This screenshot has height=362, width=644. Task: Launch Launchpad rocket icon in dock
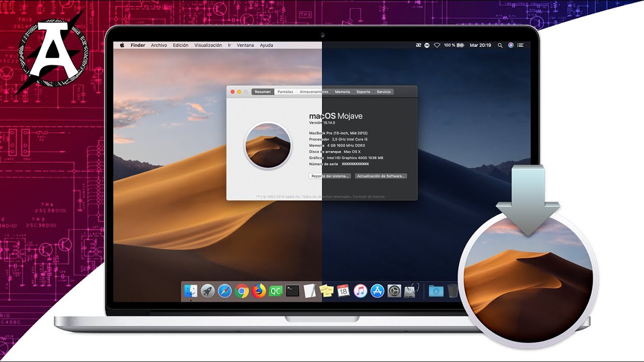tap(208, 291)
